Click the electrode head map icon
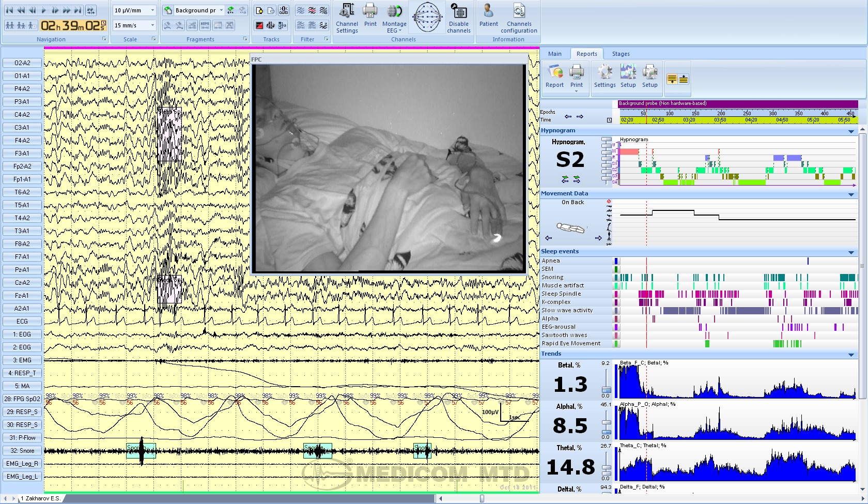This screenshot has width=868, height=504. (x=427, y=18)
